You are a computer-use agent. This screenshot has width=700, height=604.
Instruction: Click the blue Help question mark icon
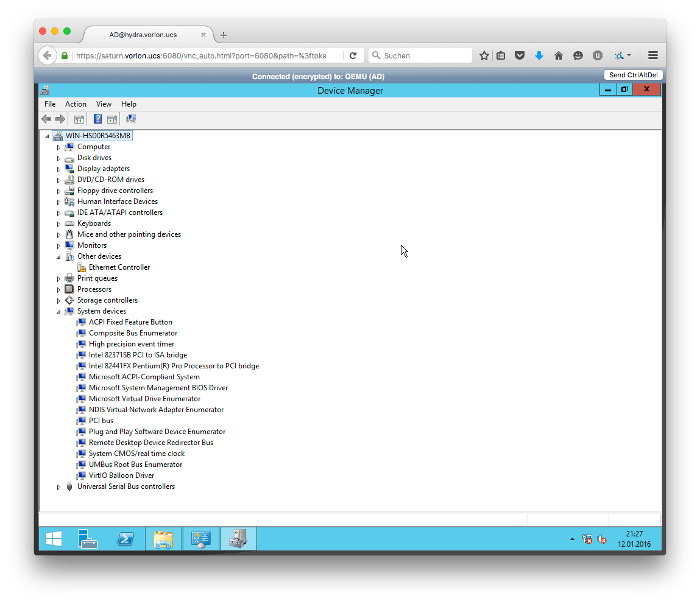point(97,119)
